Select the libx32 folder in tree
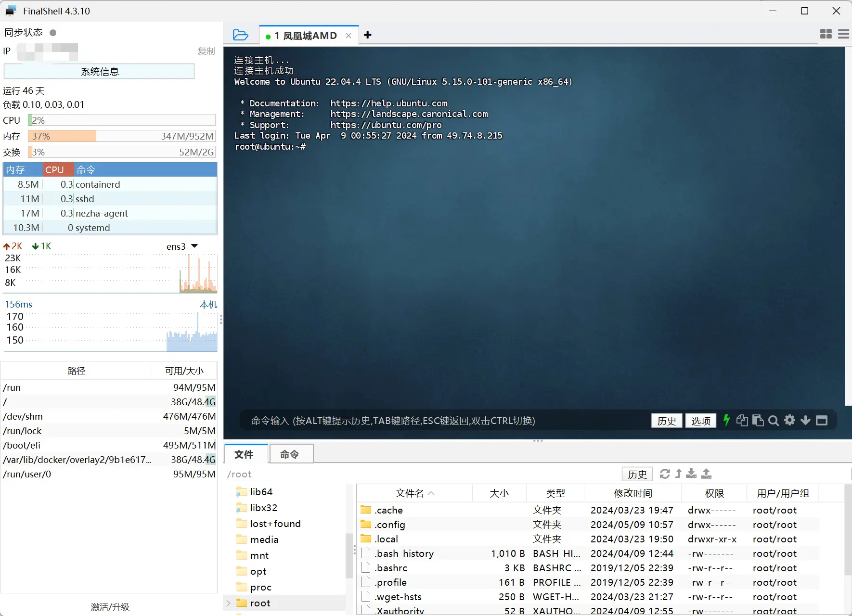Viewport: 852px width, 616px height. tap(264, 508)
